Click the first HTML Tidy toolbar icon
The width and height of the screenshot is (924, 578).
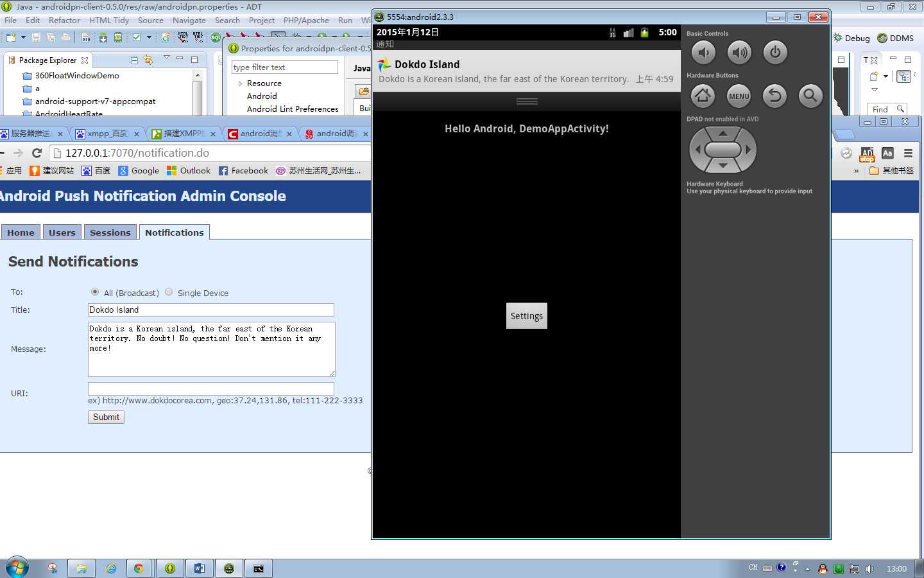tap(183, 37)
